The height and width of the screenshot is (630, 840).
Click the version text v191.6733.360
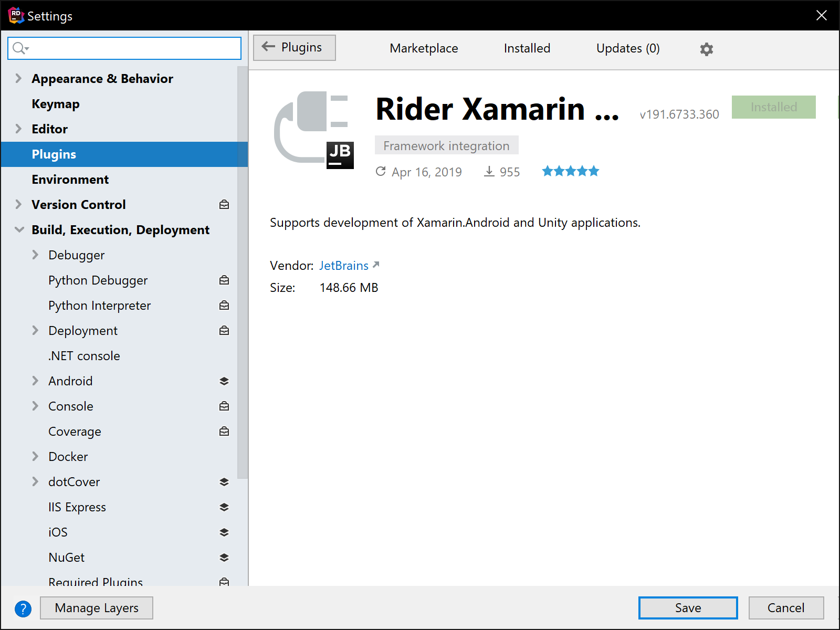coord(679,114)
